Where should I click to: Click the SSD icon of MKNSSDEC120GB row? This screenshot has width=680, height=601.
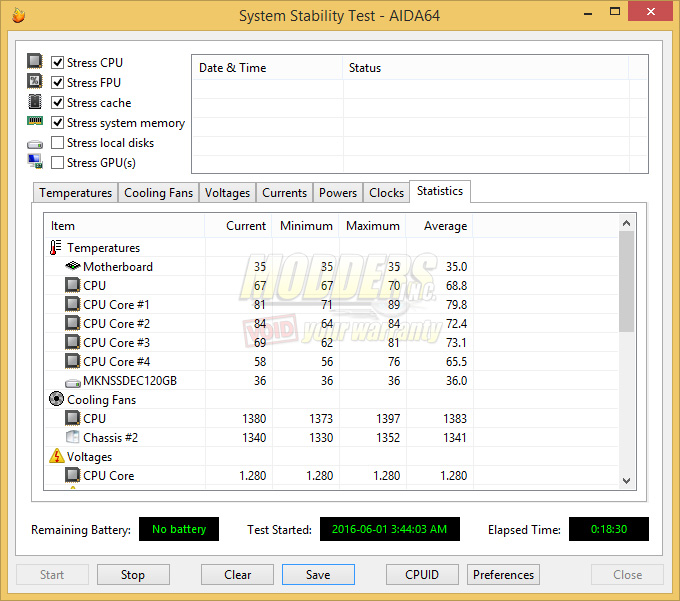[x=73, y=383]
